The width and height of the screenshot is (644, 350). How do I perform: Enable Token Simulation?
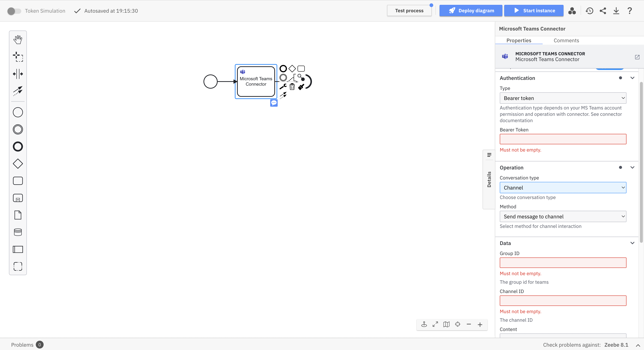coord(14,11)
